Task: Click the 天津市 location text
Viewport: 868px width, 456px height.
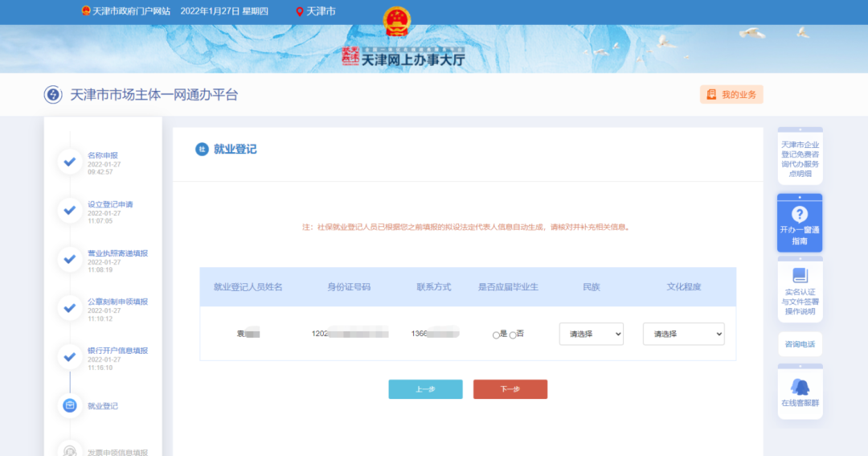Action: point(321,11)
